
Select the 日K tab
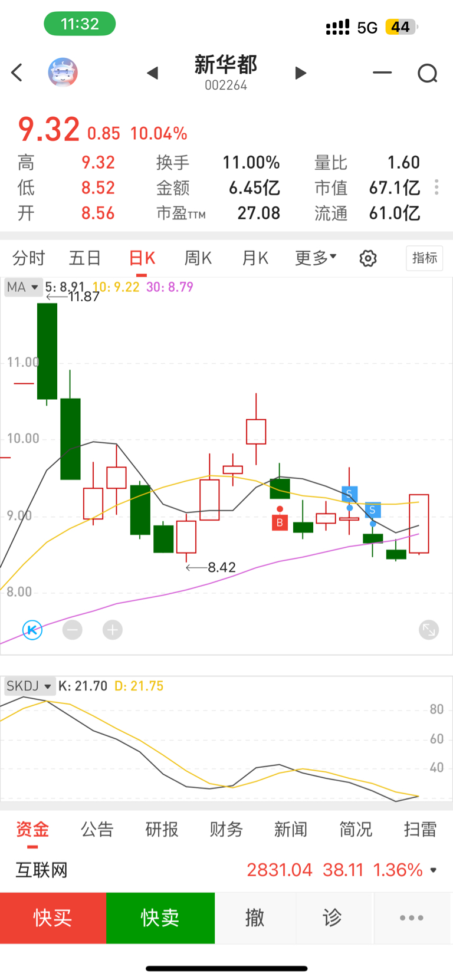click(x=142, y=258)
